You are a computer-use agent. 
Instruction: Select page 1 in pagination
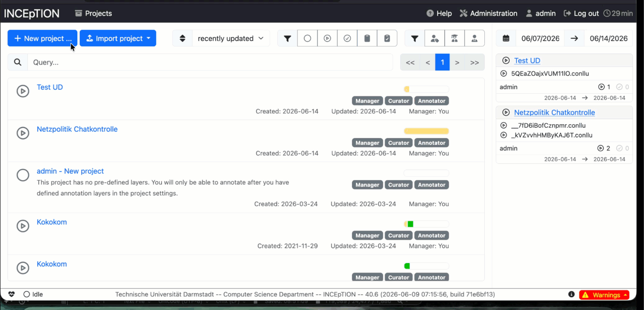pos(442,63)
